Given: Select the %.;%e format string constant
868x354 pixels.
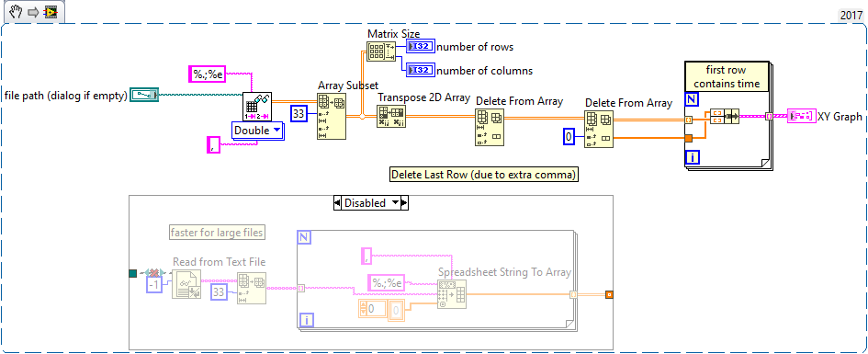Looking at the screenshot, I should point(206,74).
